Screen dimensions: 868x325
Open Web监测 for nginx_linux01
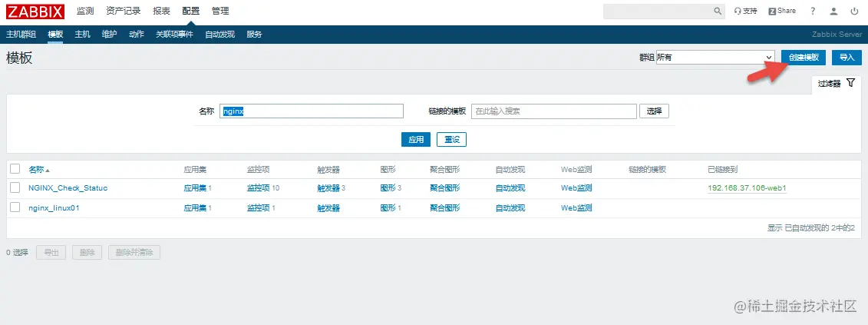point(576,208)
